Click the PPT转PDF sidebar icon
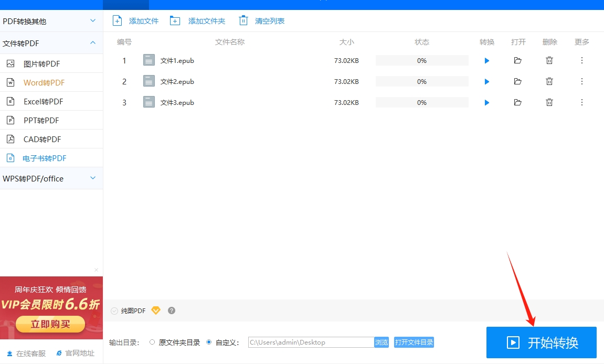This screenshot has width=604, height=364. click(x=10, y=120)
